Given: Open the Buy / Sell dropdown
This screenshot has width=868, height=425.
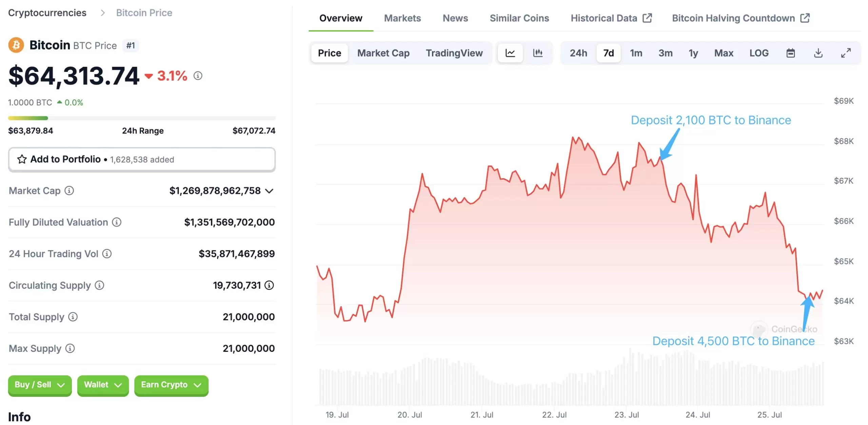Looking at the screenshot, I should click(x=40, y=385).
